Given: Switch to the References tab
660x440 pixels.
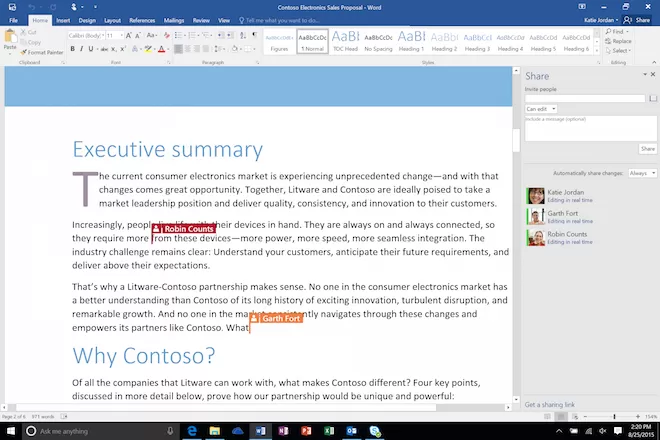Looking at the screenshot, I should point(142,20).
